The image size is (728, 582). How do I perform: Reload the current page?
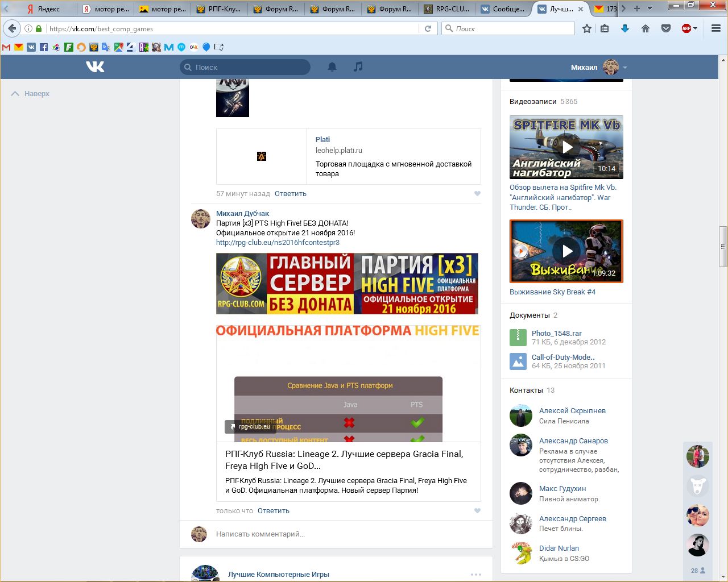click(428, 28)
